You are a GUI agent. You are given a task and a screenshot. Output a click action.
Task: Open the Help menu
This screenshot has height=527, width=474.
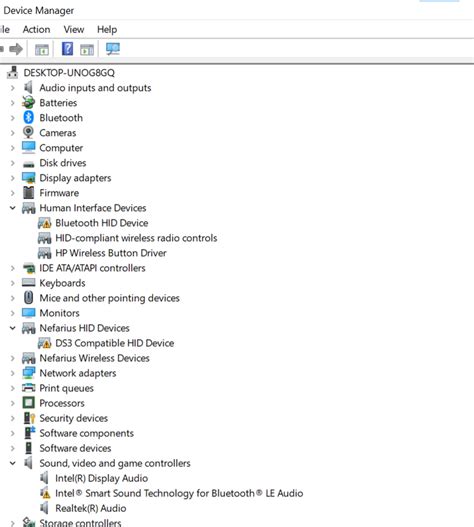coord(107,30)
